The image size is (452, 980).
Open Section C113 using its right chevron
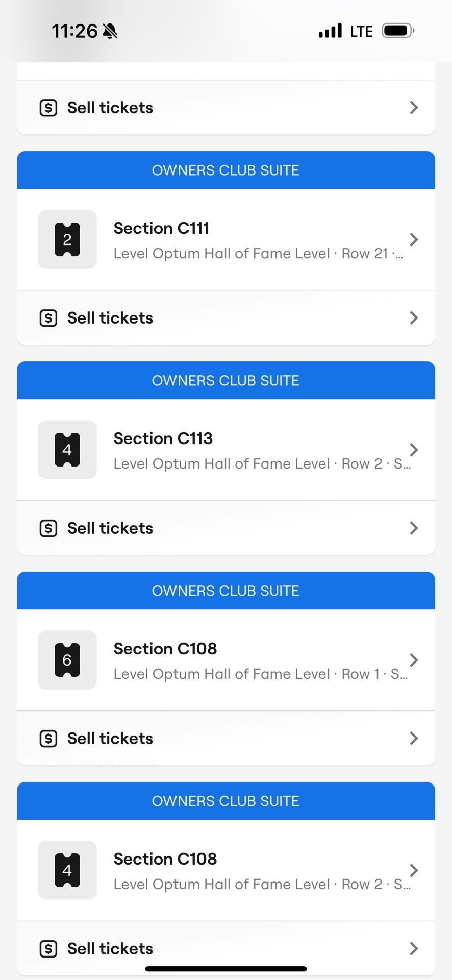pyautogui.click(x=414, y=450)
